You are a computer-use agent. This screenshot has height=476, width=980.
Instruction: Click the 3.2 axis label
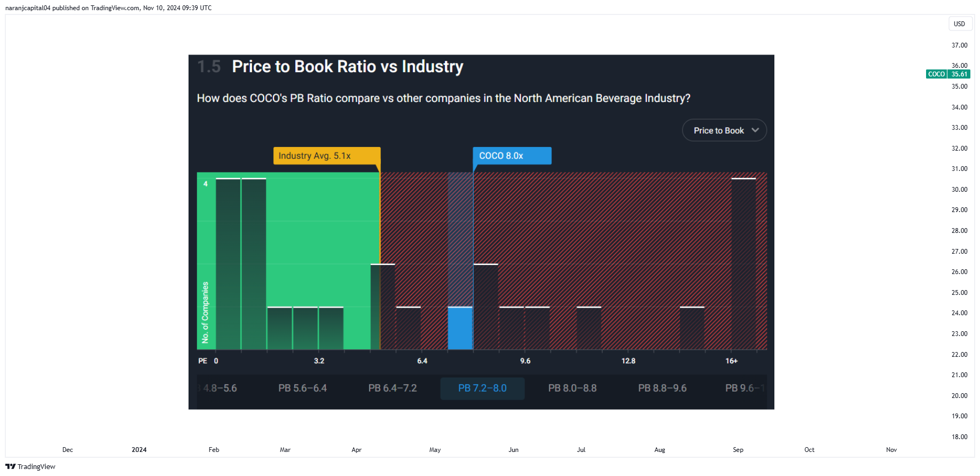pos(319,361)
